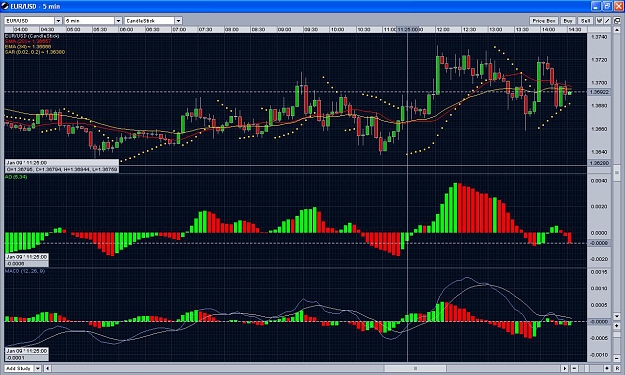
Task: Click the EMA (34) indicator legend
Action: (x=28, y=47)
